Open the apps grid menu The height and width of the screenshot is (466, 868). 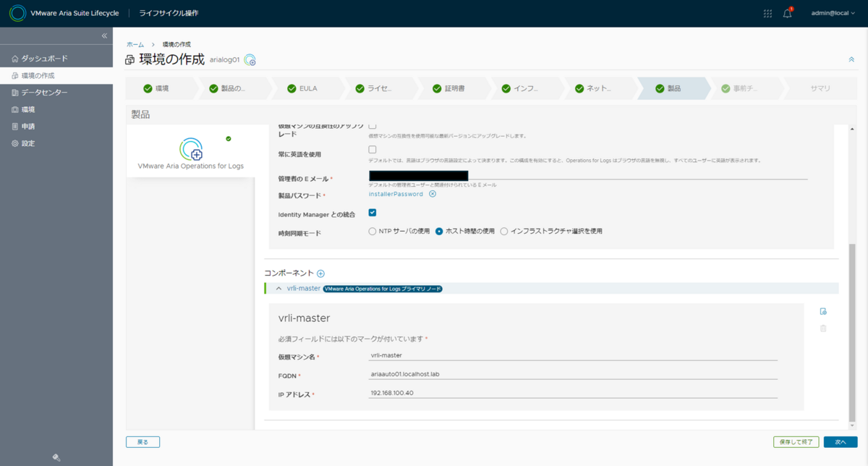(x=768, y=13)
